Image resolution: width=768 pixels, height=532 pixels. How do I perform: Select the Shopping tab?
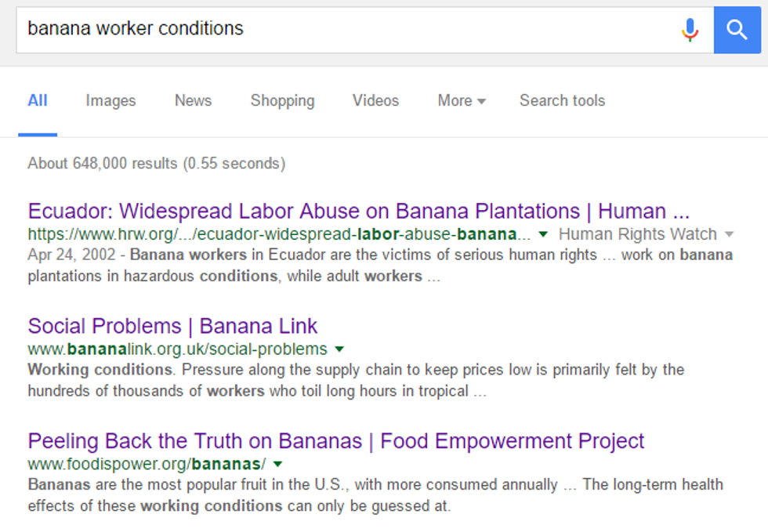pos(282,100)
